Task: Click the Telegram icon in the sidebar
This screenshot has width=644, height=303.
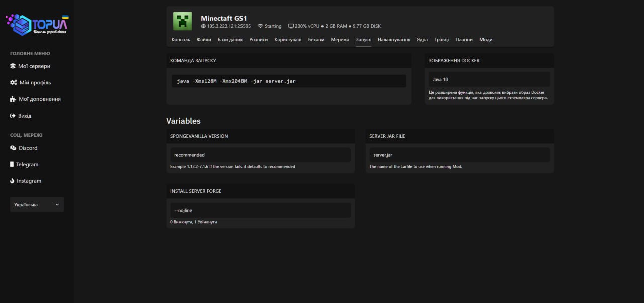Action: tap(12, 165)
